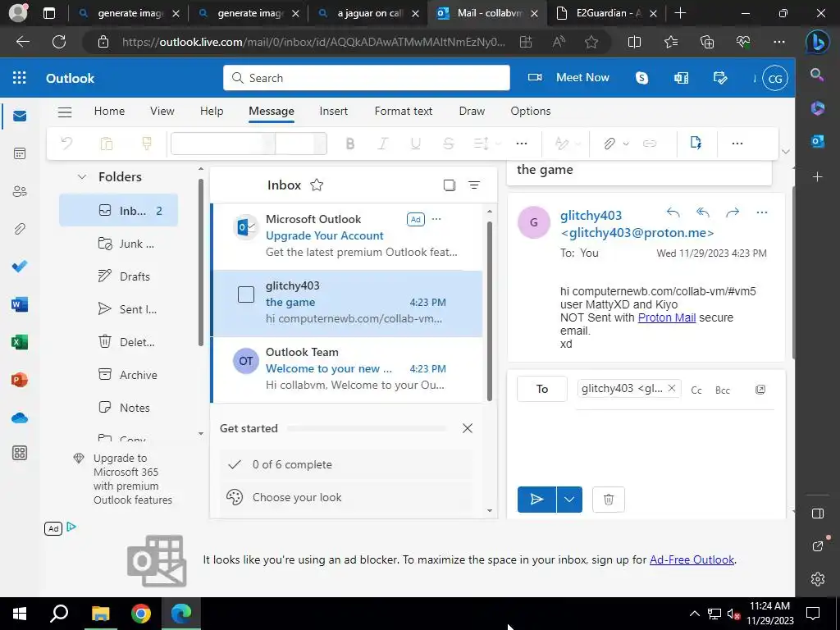Launch PowerPoint from the left rail
The height and width of the screenshot is (630, 840).
[x=20, y=380]
